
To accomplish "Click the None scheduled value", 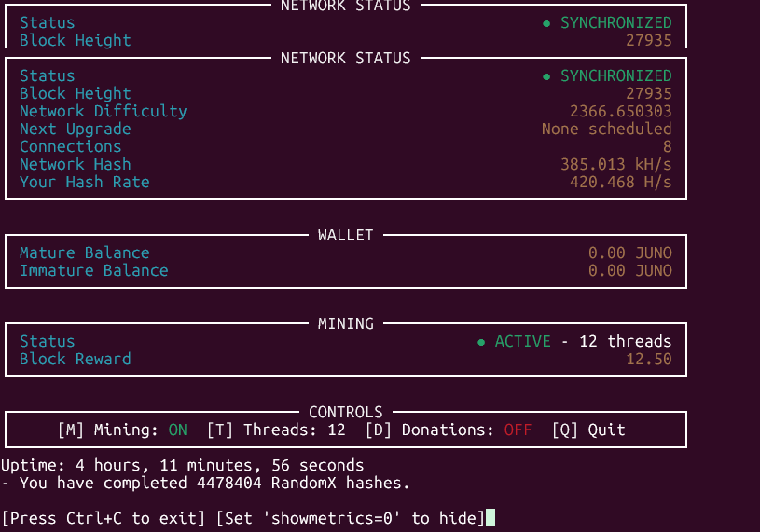I will [x=606, y=130].
